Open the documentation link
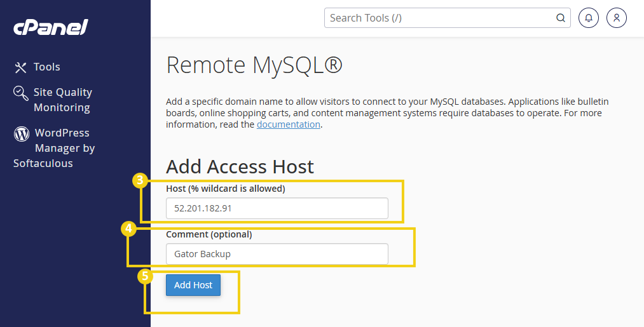644x327 pixels. point(289,124)
